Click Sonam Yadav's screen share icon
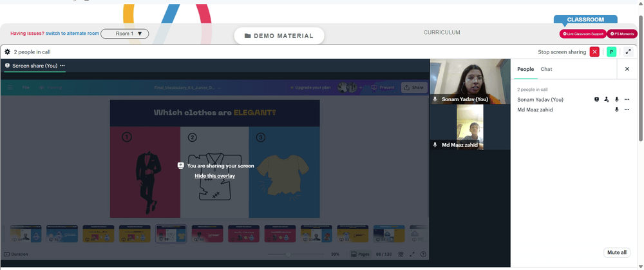644x270 pixels. (597, 99)
